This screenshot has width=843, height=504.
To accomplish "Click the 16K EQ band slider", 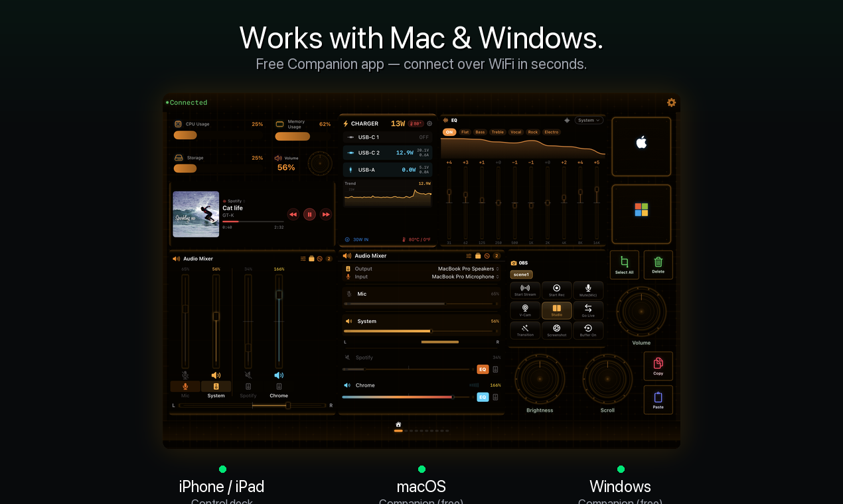I will click(x=596, y=202).
